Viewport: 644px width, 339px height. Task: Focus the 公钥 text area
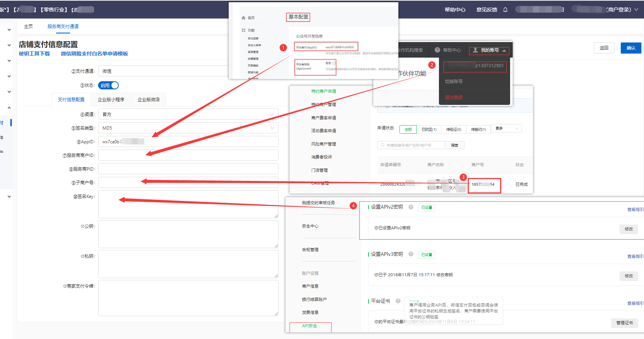click(188, 234)
